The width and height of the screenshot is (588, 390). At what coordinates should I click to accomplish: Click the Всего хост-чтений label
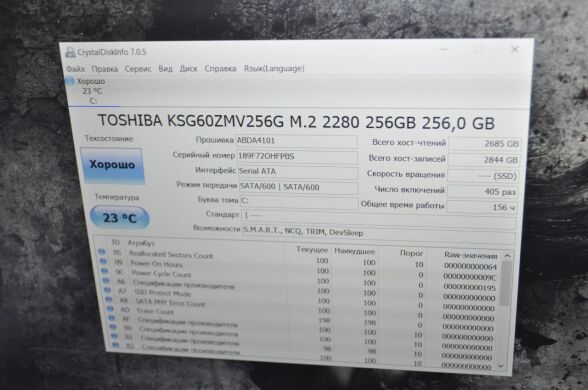click(x=409, y=143)
